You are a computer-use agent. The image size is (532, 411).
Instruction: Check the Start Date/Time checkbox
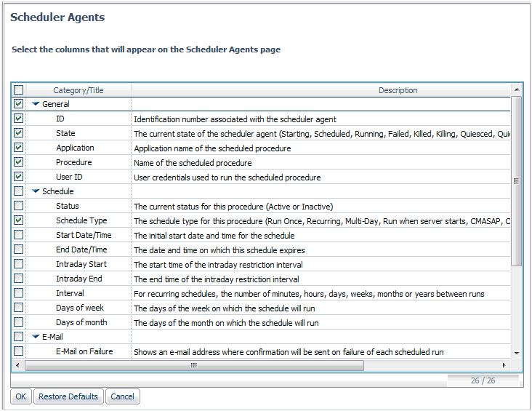(x=18, y=235)
